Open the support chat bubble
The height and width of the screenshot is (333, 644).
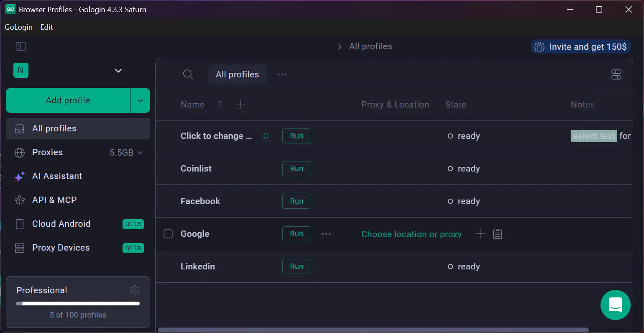616,305
